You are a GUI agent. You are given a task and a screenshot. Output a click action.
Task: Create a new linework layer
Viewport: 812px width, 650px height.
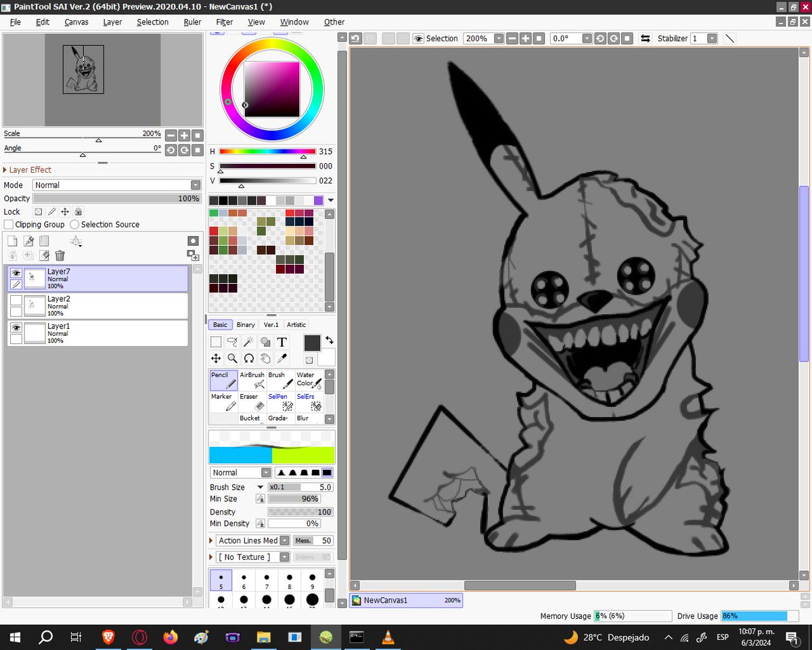tap(28, 241)
